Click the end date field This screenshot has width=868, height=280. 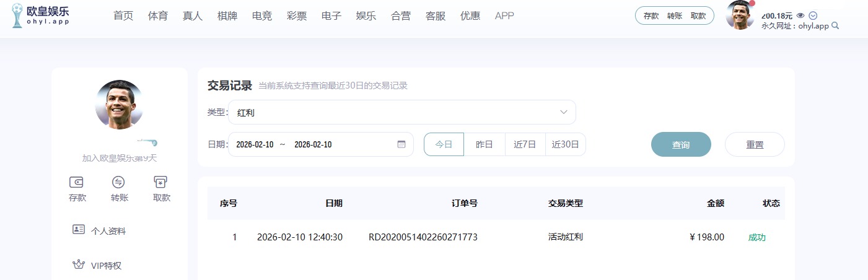pyautogui.click(x=313, y=144)
